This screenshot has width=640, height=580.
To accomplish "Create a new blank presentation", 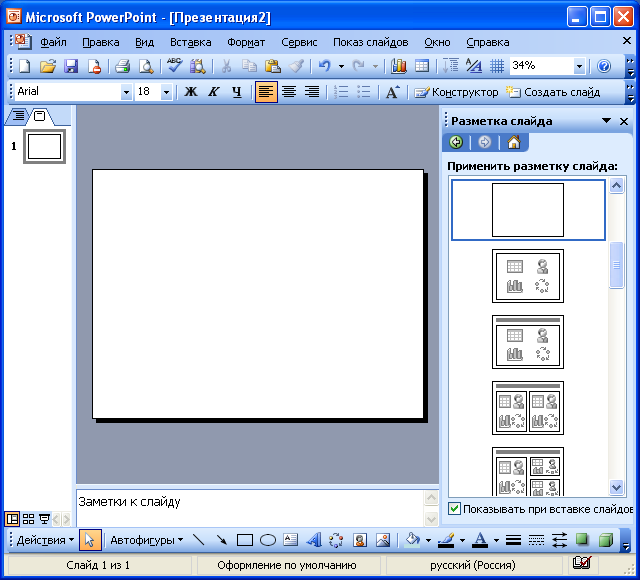I will point(25,66).
